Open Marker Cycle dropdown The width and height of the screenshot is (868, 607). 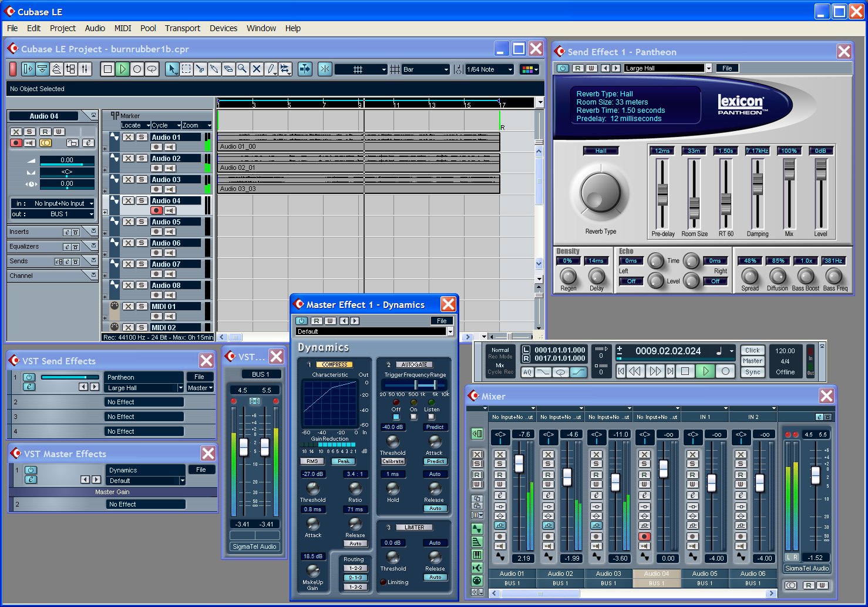[166, 125]
